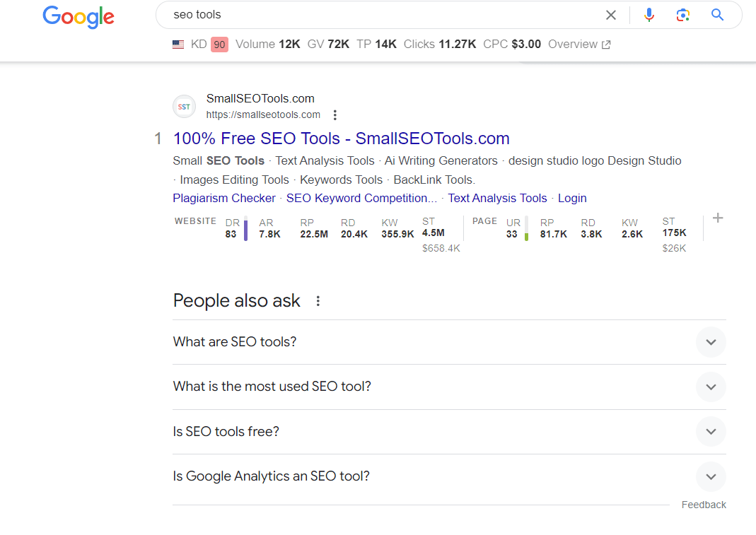Screen dimensions: 756x535
Task: Click the SST site favicon
Action: coord(184,107)
